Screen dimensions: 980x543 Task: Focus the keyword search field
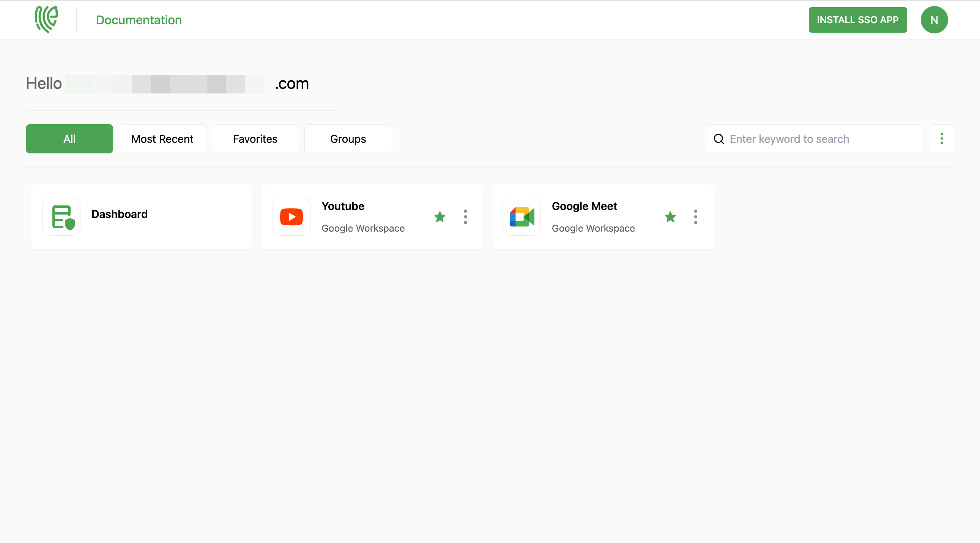814,139
